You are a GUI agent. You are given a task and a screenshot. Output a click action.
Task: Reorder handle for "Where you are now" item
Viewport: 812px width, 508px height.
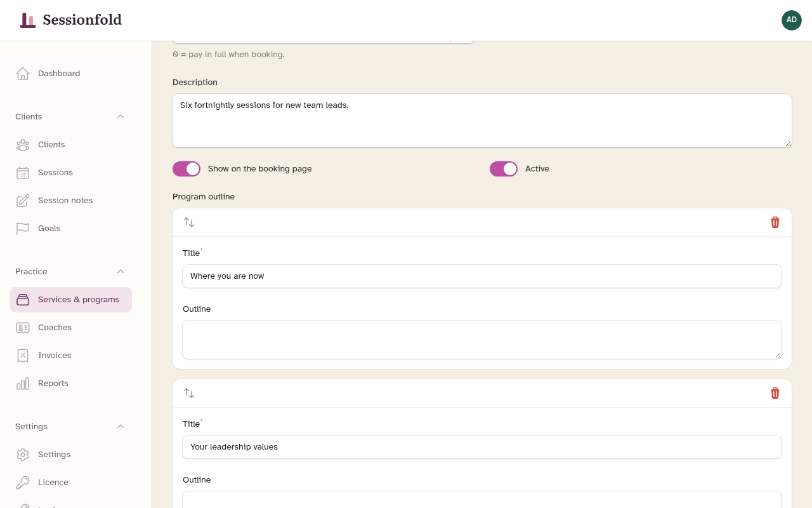coord(189,222)
